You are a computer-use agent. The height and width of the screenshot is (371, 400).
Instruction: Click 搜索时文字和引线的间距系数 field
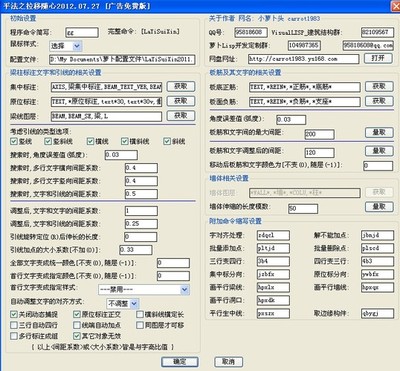click(x=141, y=194)
